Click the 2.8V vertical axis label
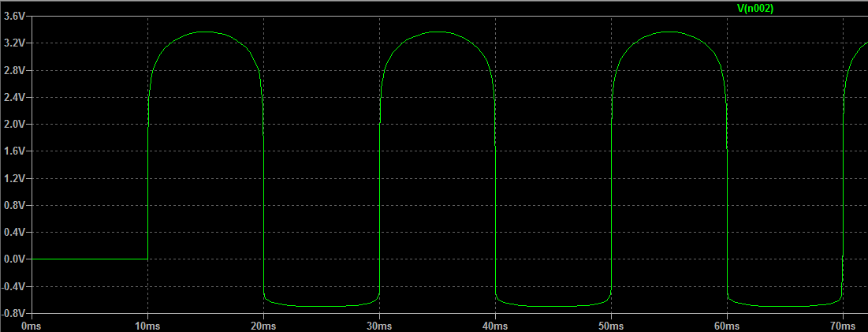 pos(15,70)
